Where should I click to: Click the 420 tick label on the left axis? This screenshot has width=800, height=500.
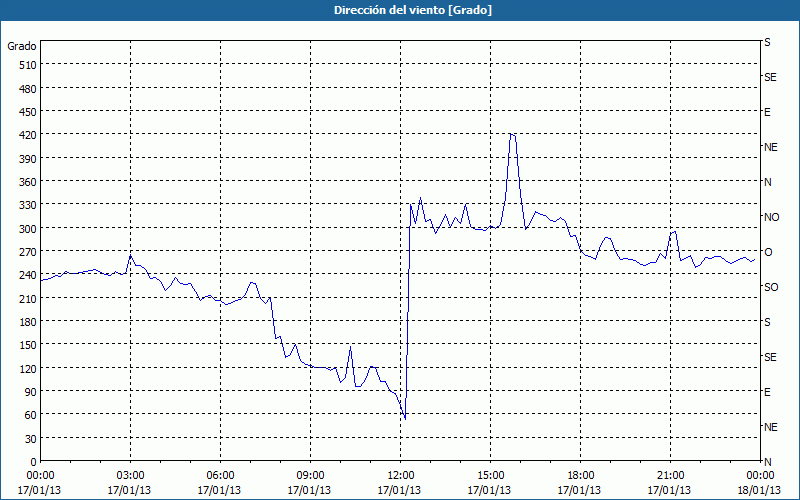[x=28, y=135]
